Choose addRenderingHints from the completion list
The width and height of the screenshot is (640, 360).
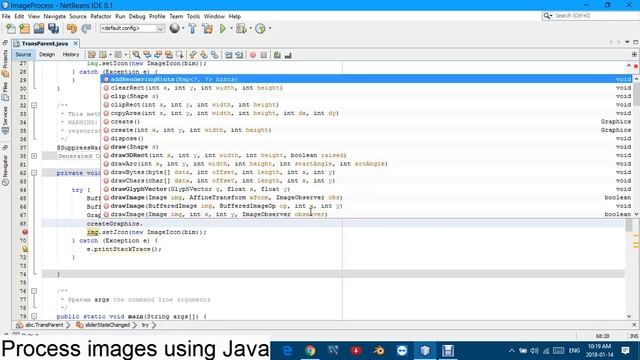click(367, 79)
